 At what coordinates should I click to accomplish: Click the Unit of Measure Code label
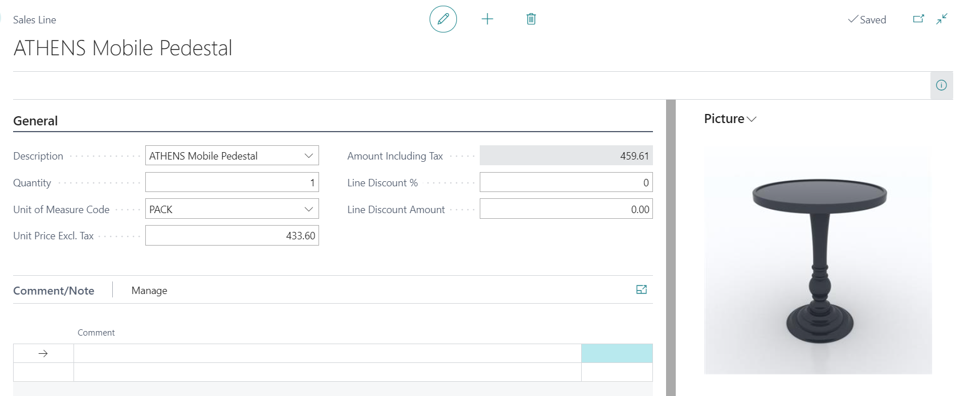(x=61, y=209)
